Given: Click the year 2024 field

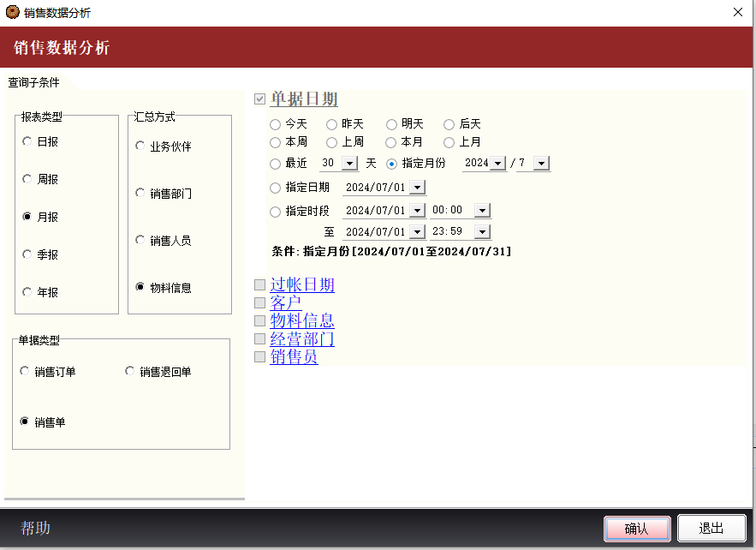Looking at the screenshot, I should tap(476, 163).
